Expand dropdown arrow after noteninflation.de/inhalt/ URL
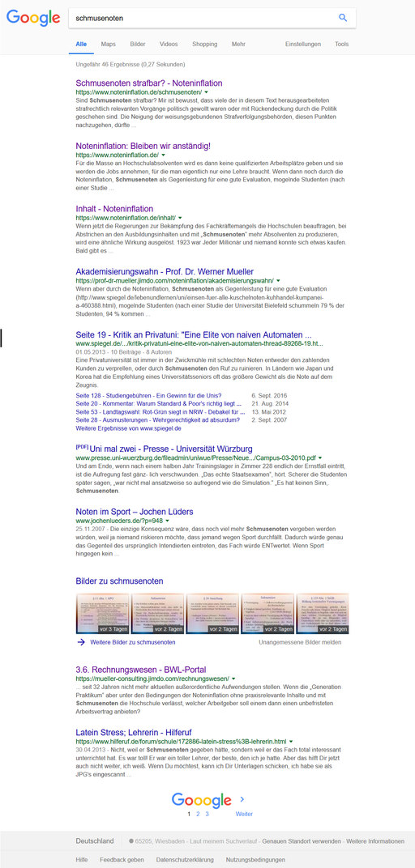The width and height of the screenshot is (415, 868). coord(180,218)
